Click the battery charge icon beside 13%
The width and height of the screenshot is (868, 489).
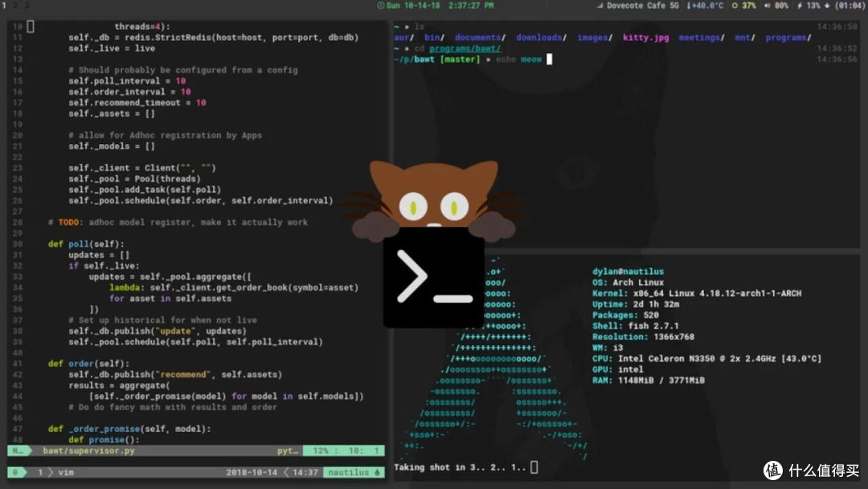(x=800, y=6)
